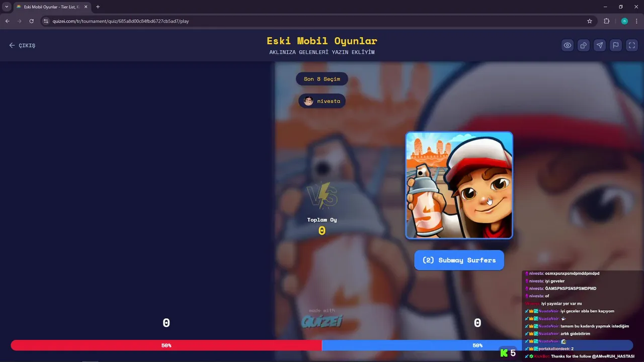
Task: Click the share paper-plane icon
Action: click(600, 45)
